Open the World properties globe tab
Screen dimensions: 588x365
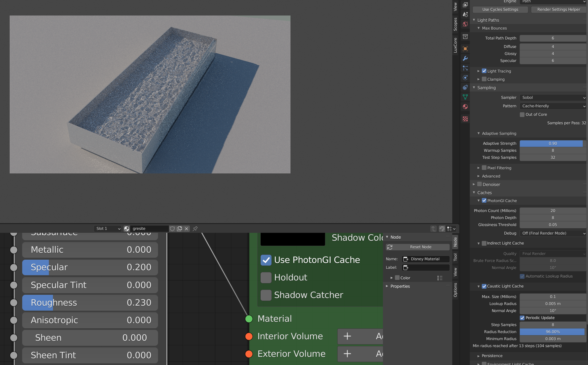pyautogui.click(x=465, y=24)
